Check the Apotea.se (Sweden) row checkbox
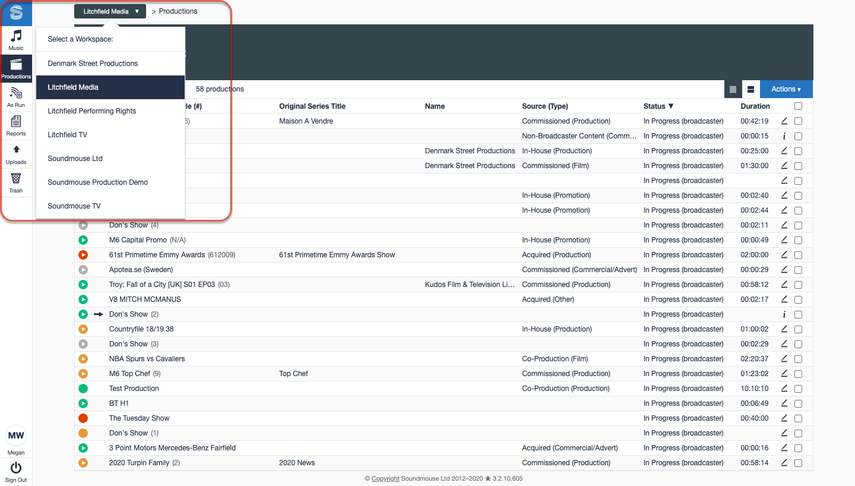Image resolution: width=855 pixels, height=486 pixels. pos(798,269)
